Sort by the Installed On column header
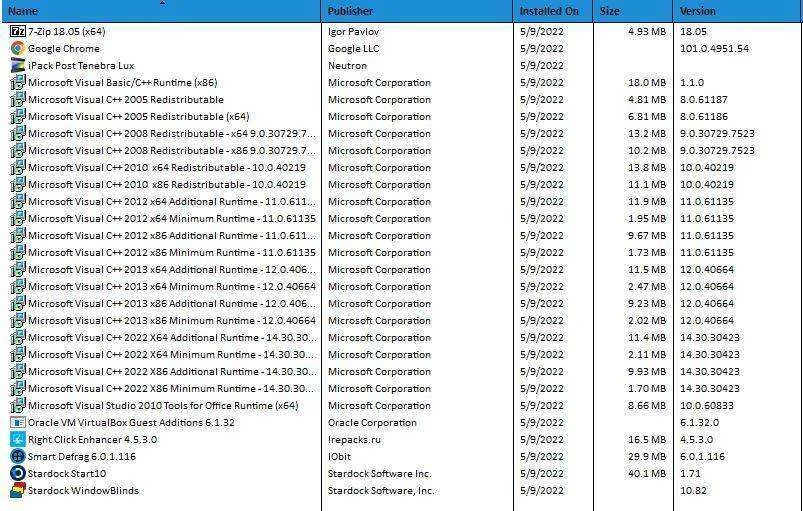Viewport: 803px width, 511px height. click(553, 11)
